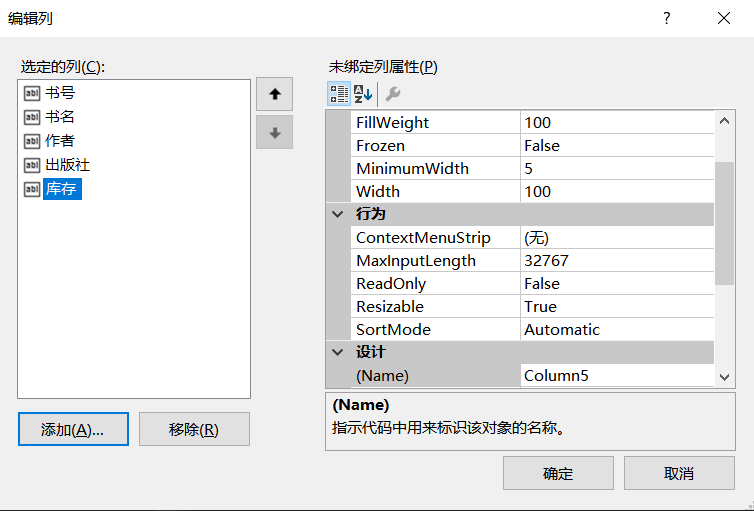Edit the MaxInputLength value 32767
Viewport: 754px width, 511px height.
point(617,261)
